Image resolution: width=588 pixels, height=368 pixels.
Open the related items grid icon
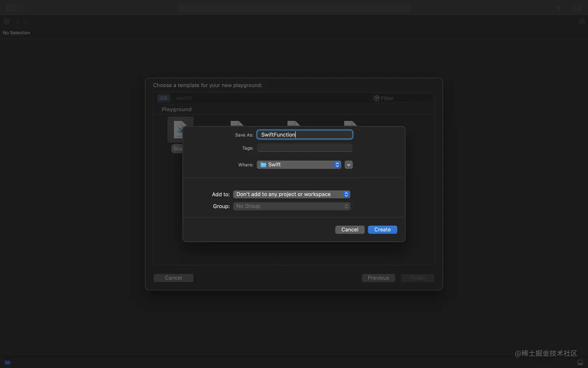pyautogui.click(x=6, y=21)
